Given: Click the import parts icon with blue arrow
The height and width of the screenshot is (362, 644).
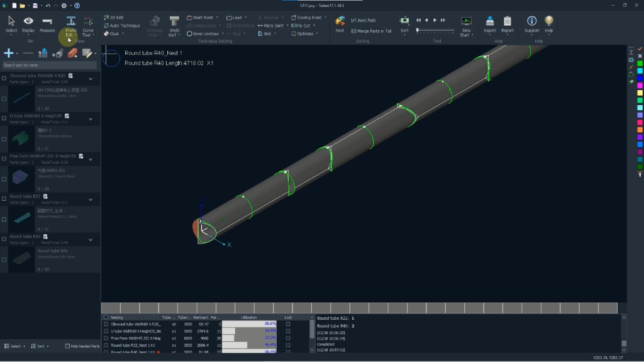Looking at the screenshot, I should tap(43, 53).
